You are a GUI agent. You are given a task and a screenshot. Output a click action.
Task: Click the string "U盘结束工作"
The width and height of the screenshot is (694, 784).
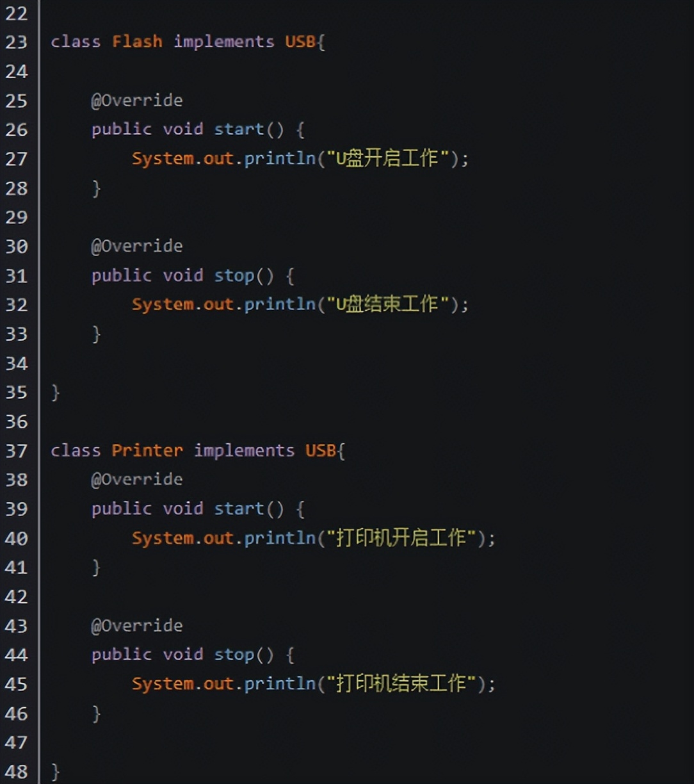coord(387,304)
